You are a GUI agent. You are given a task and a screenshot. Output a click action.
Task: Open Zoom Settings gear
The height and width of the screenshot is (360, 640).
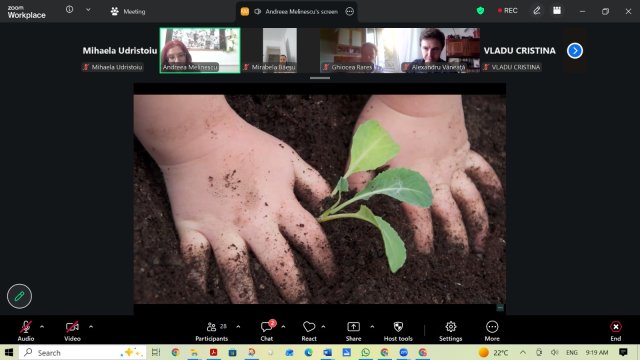451,331
